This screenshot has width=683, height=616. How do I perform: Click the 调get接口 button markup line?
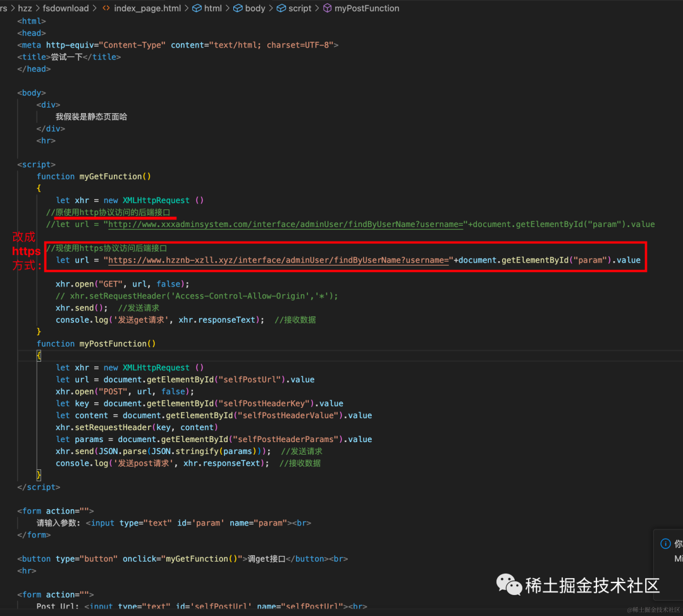point(183,558)
